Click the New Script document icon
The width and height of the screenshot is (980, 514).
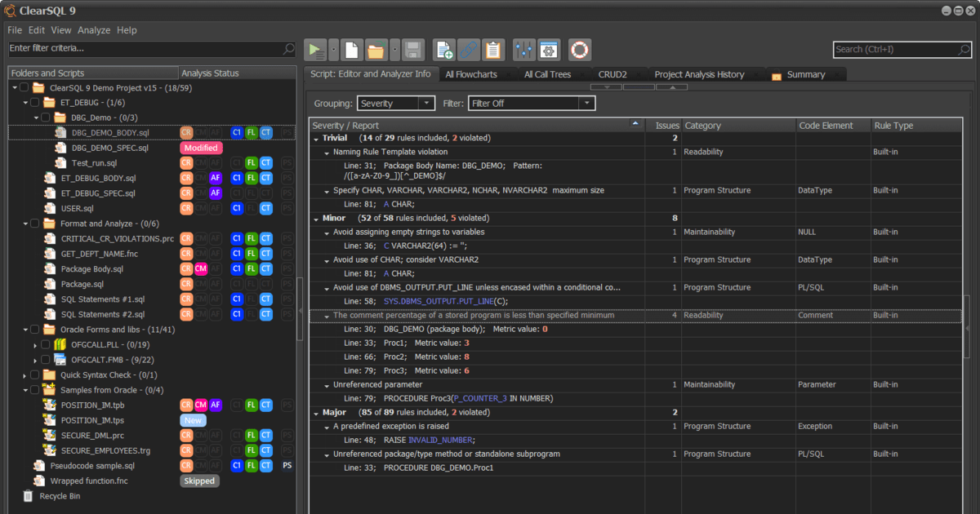[350, 49]
